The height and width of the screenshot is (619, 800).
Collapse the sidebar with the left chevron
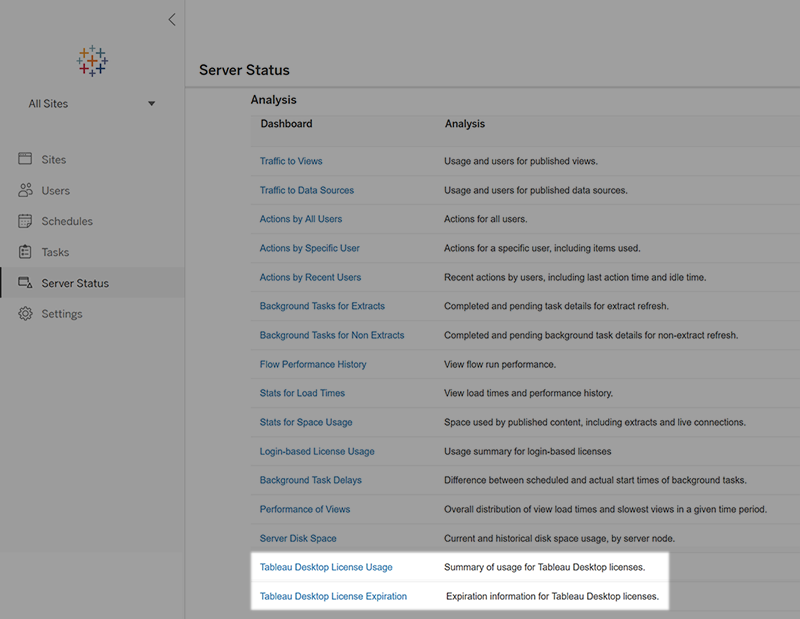[172, 19]
